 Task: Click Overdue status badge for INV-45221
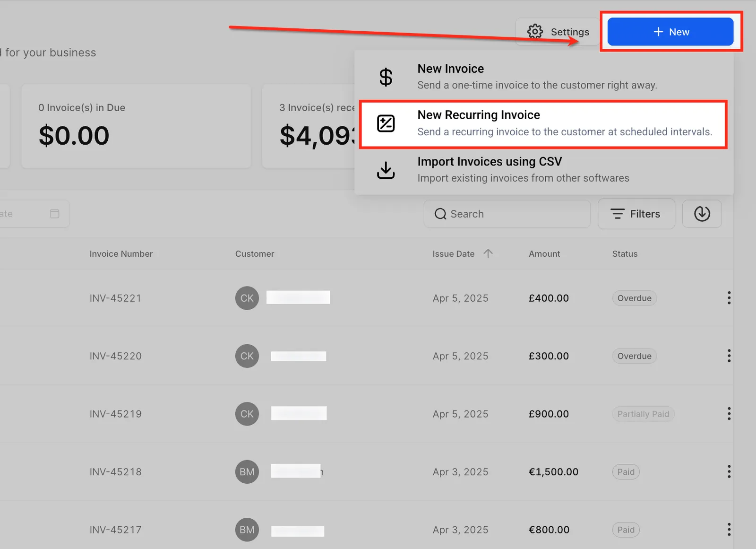(635, 298)
